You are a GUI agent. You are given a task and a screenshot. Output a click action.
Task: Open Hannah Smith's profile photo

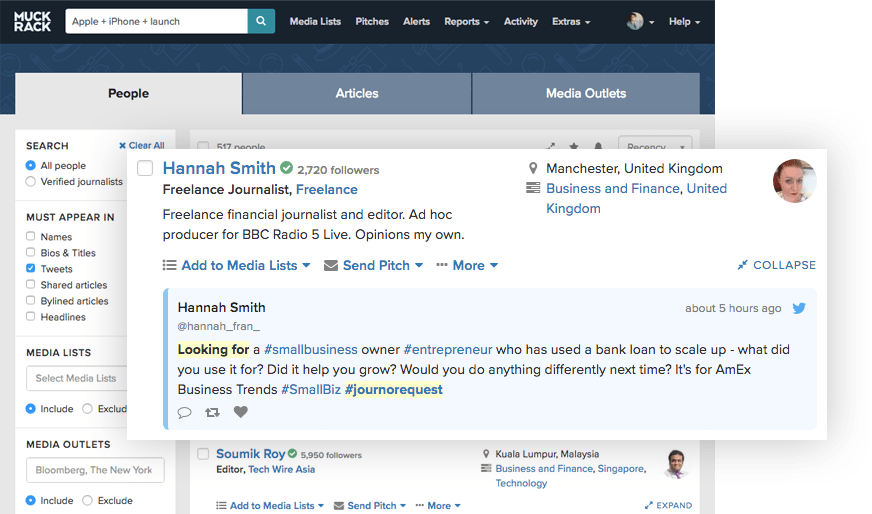click(794, 181)
